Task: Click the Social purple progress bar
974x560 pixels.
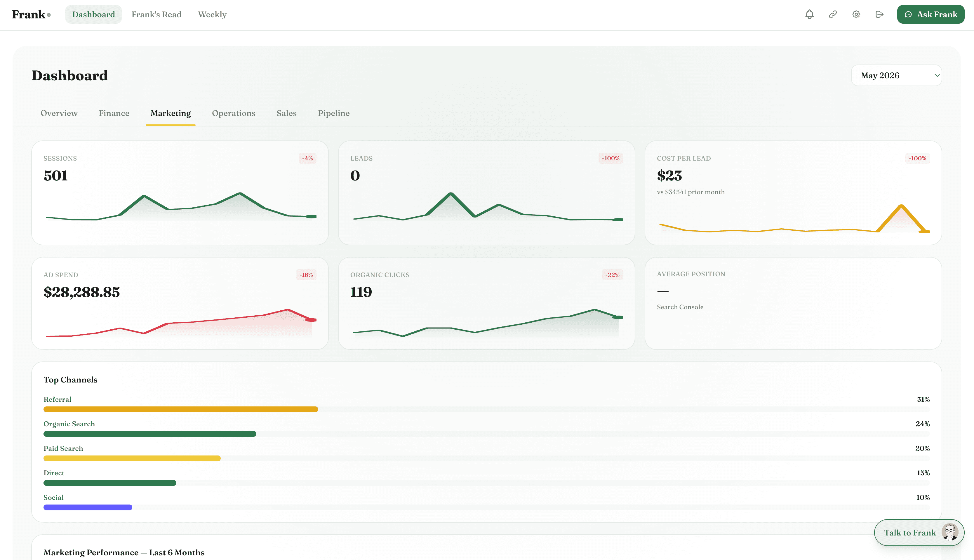Action: [x=88, y=508]
